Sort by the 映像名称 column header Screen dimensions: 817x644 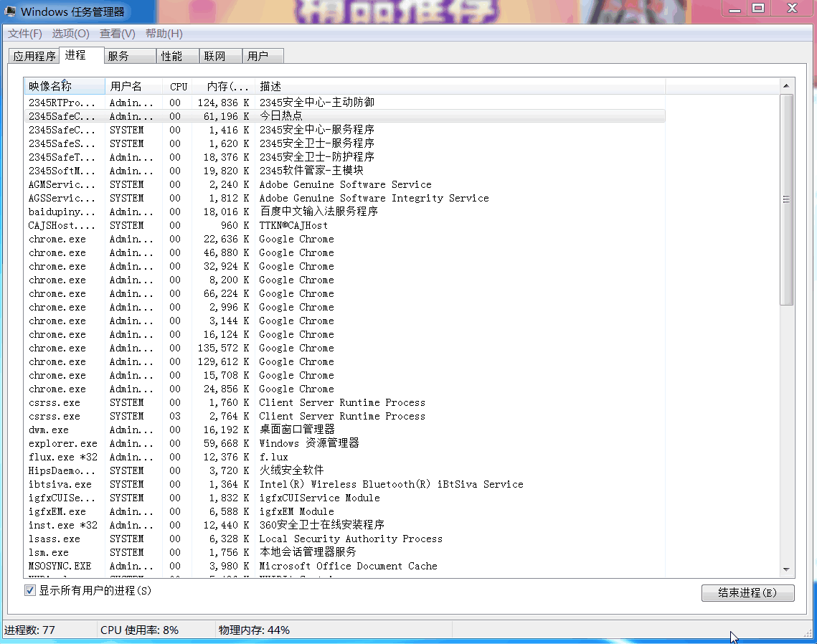(x=63, y=86)
